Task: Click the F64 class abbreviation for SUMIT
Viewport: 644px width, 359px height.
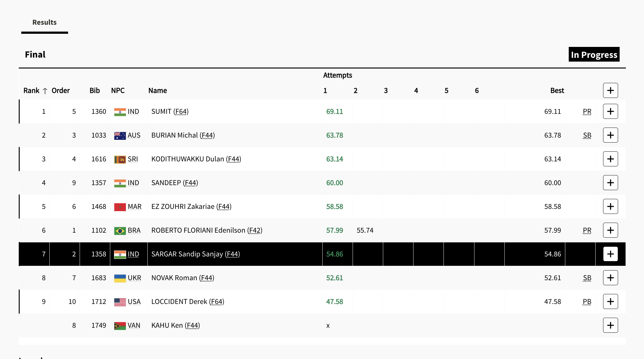Action: [181, 112]
